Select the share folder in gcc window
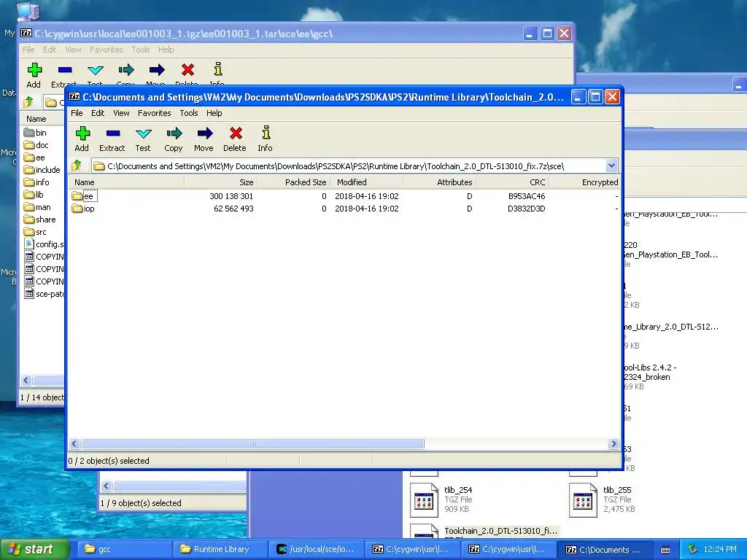Viewport: 747px width, 560px height. tap(39, 219)
